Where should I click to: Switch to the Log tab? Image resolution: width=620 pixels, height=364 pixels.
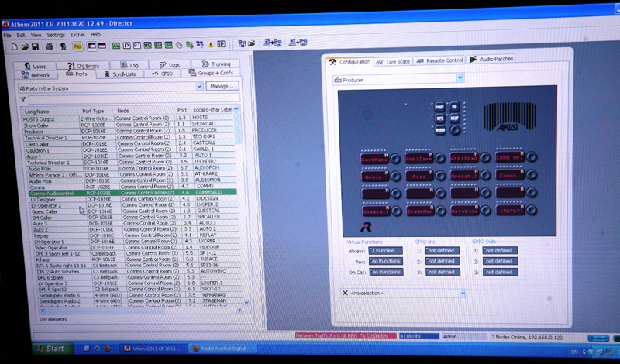coord(129,65)
